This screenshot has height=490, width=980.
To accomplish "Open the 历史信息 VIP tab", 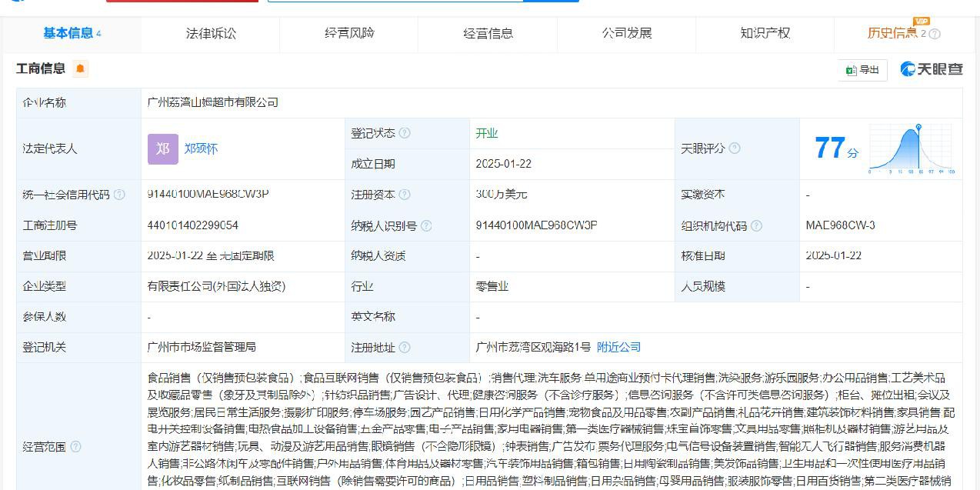I will pyautogui.click(x=892, y=33).
